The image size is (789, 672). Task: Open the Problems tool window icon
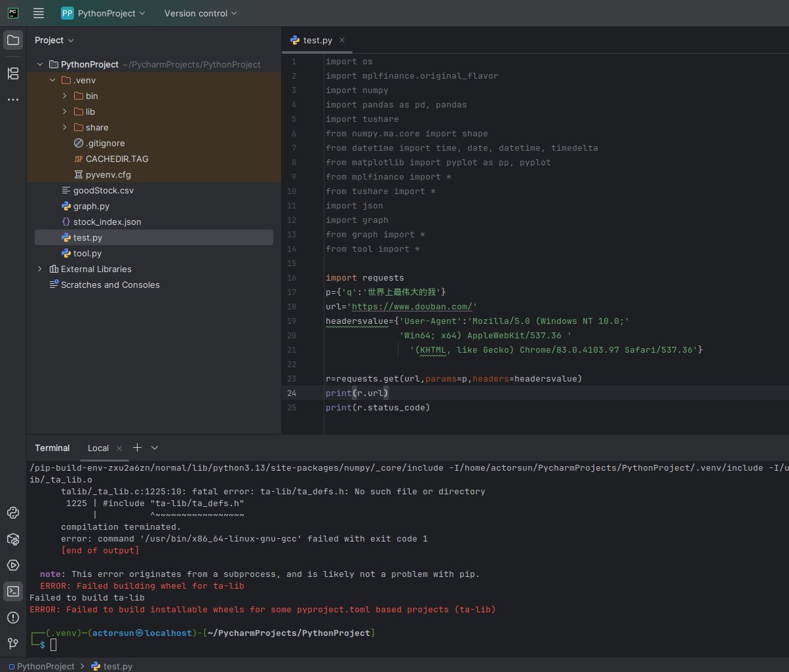(x=13, y=617)
